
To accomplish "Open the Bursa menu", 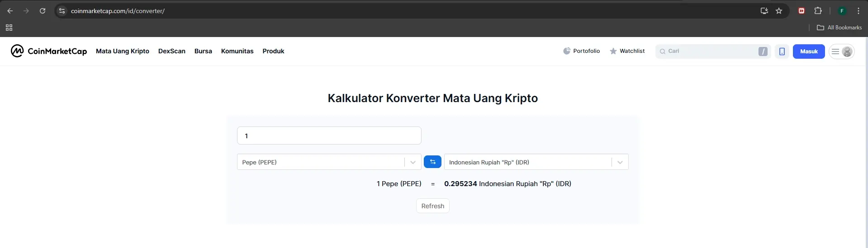I will [203, 51].
